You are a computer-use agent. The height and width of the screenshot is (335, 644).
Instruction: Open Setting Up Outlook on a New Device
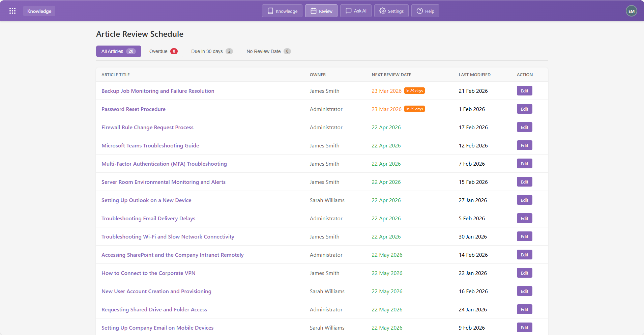coord(146,200)
